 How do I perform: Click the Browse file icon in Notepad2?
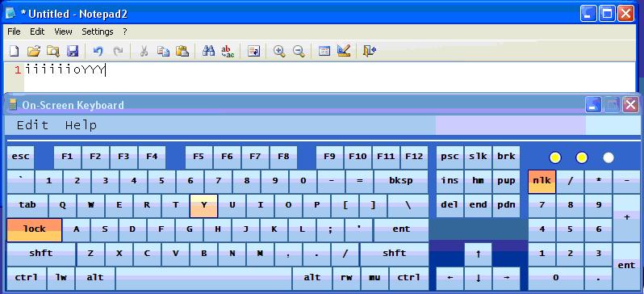[x=53, y=51]
